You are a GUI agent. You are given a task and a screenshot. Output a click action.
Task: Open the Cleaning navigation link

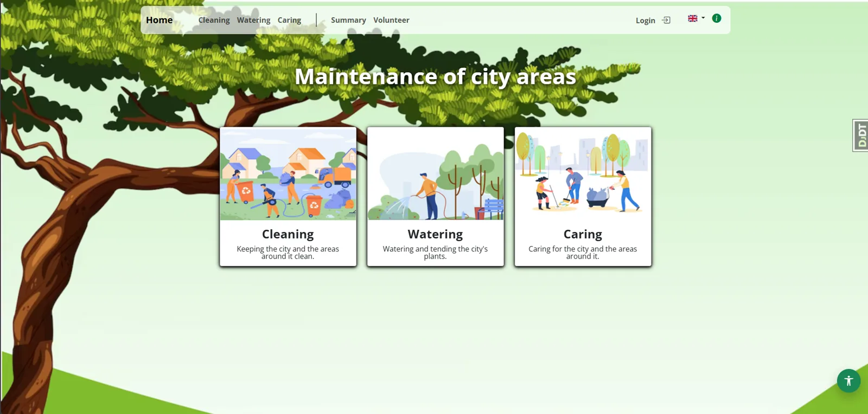click(214, 20)
